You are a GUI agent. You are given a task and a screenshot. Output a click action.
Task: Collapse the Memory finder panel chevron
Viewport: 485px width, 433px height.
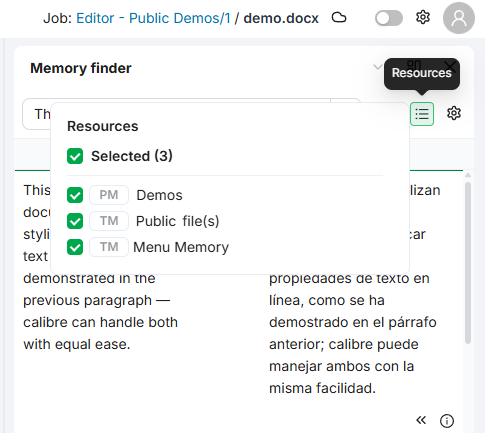click(378, 67)
